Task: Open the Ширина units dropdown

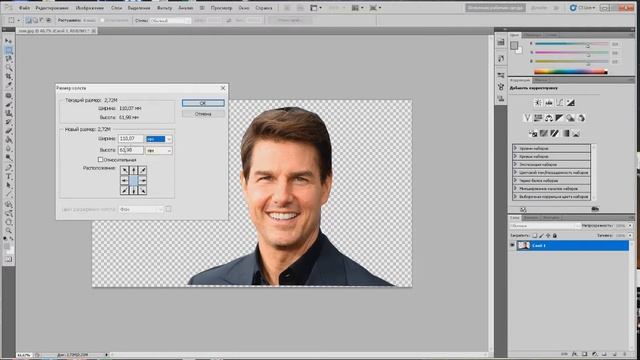Action: pos(159,139)
